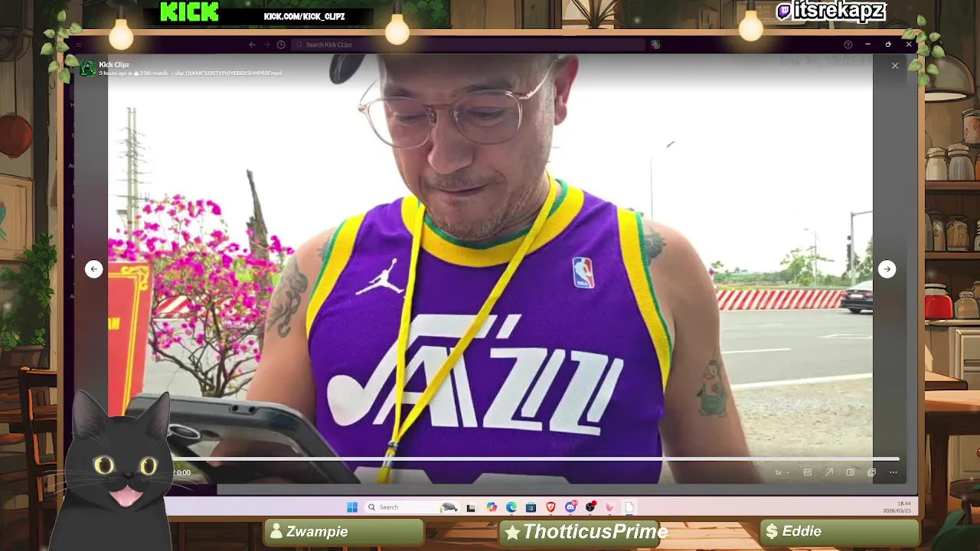This screenshot has height=551, width=980.
Task: Open the Kick Clipz uploader avatar
Action: click(88, 69)
